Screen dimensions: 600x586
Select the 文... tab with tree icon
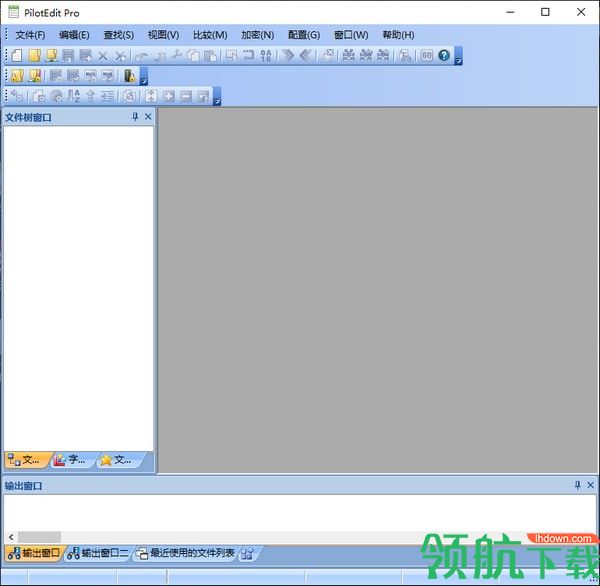26,460
